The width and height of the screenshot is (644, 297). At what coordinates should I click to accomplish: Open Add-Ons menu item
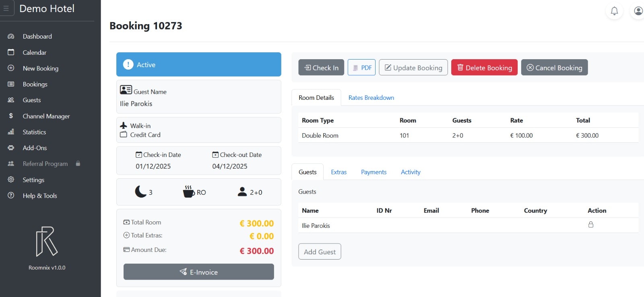pos(35,148)
